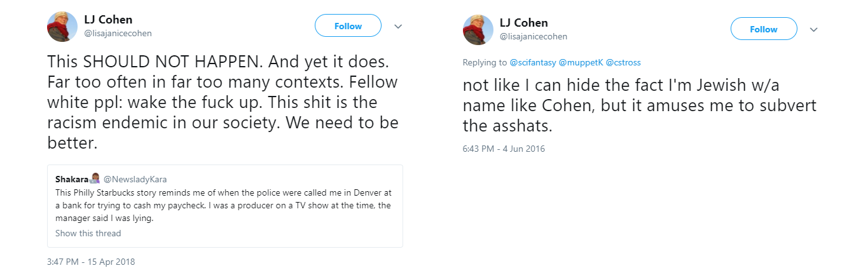
Task: Follow LJ Cohen from the left tweet
Action: [348, 26]
